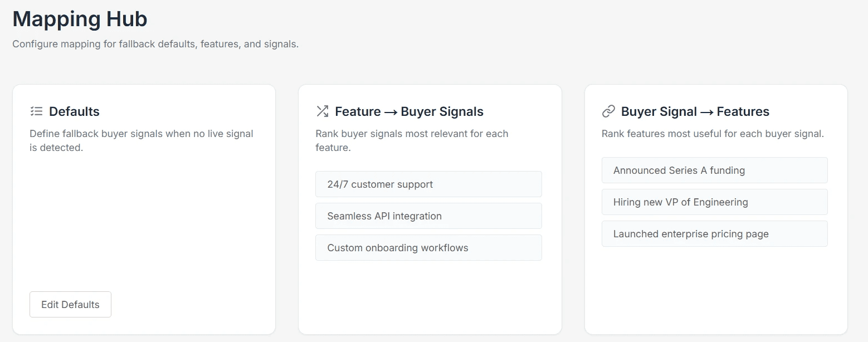Click the link icon beside Buyer Signal → Features
This screenshot has width=868, height=342.
608,111
